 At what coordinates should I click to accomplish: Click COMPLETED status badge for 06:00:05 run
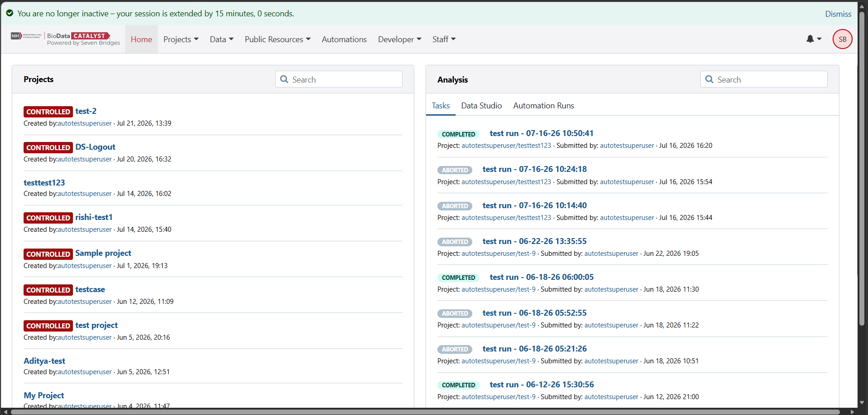(458, 278)
